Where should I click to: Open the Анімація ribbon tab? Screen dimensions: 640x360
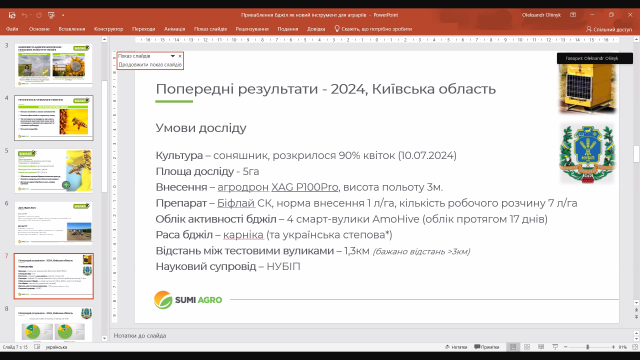pyautogui.click(x=174, y=29)
